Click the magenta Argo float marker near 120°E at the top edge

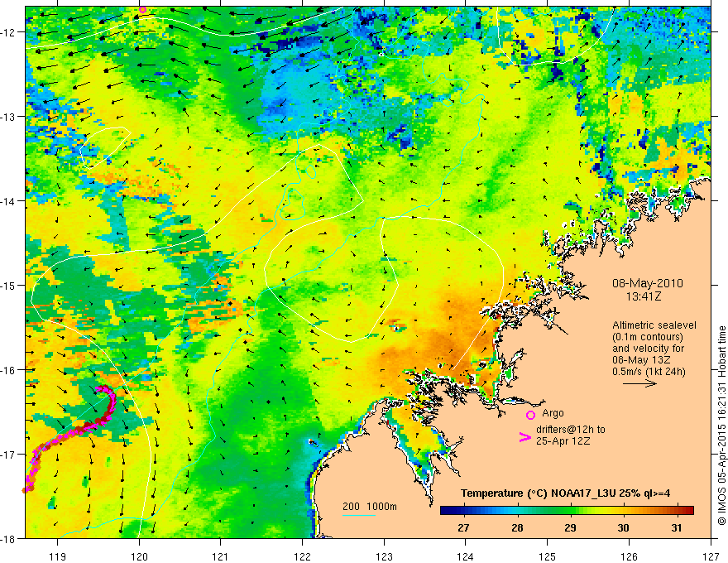142,9
